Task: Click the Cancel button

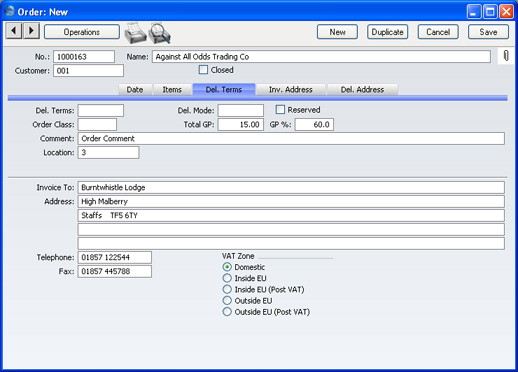Action: click(438, 32)
